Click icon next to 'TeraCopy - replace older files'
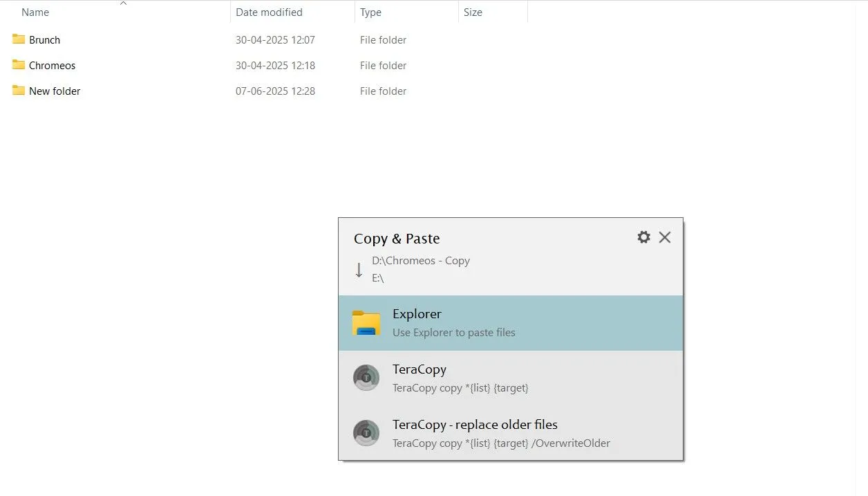This screenshot has height=496, width=868. [366, 433]
